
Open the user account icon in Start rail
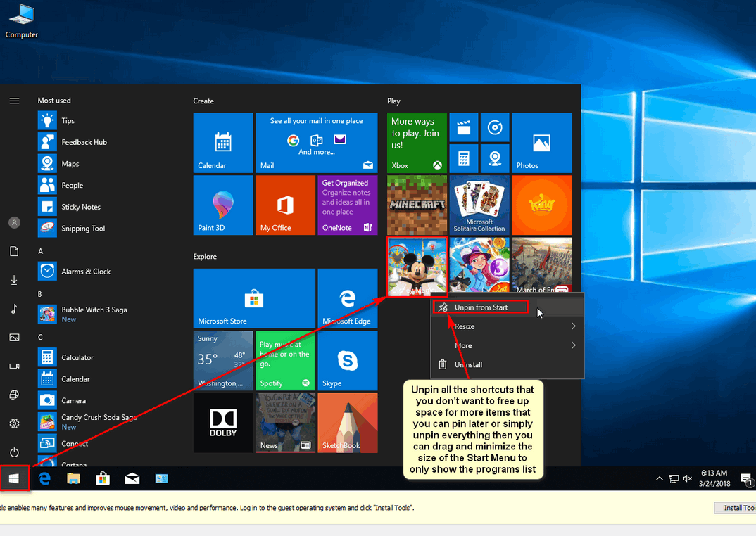15,223
